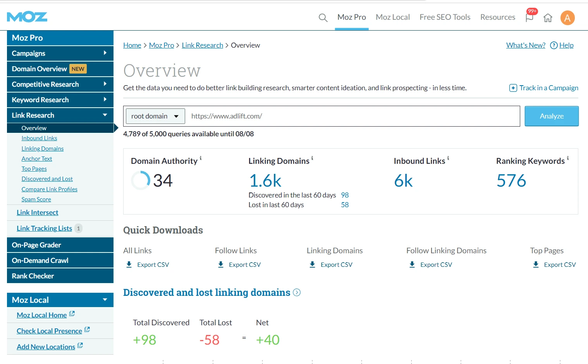Click Home breadcrumb link
The width and height of the screenshot is (588, 364).
click(x=132, y=45)
